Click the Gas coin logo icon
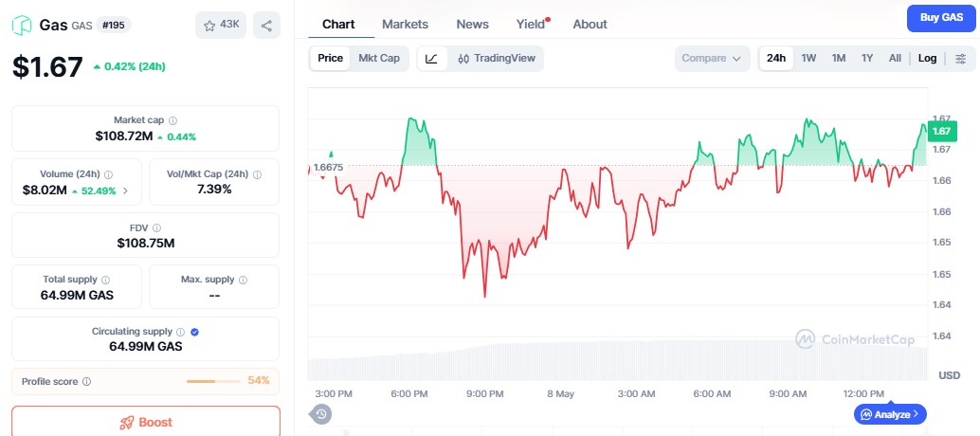The image size is (980, 436). click(x=22, y=26)
